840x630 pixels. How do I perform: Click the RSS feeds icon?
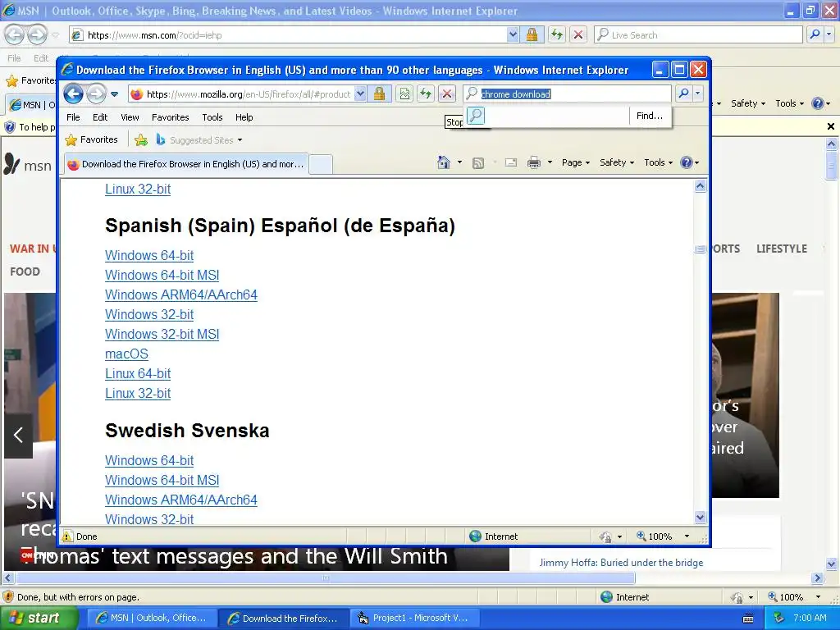(x=478, y=163)
